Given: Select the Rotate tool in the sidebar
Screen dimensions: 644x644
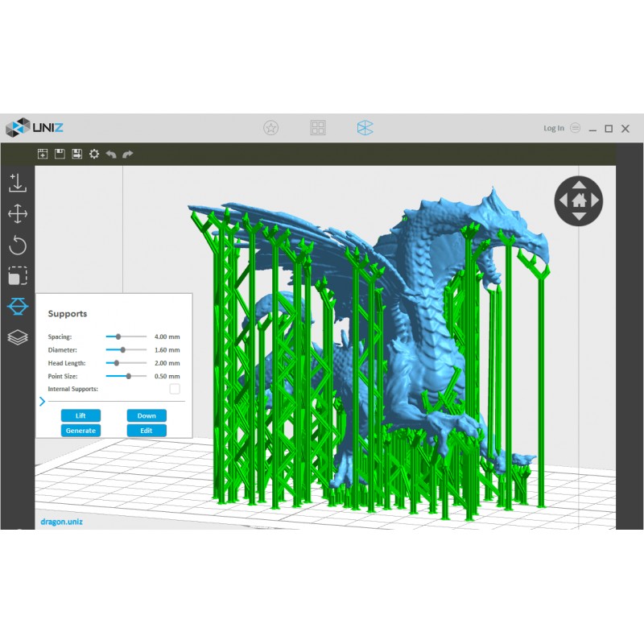Looking at the screenshot, I should pos(18,246).
